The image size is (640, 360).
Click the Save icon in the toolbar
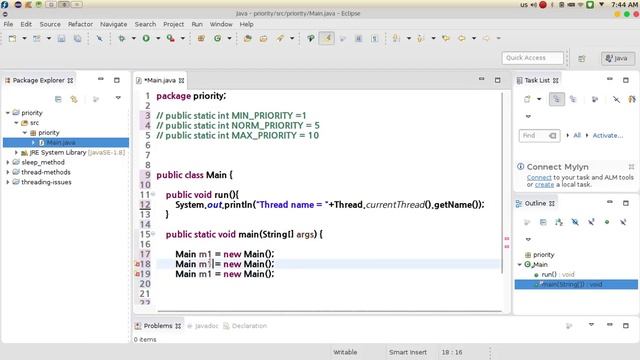(x=61, y=38)
